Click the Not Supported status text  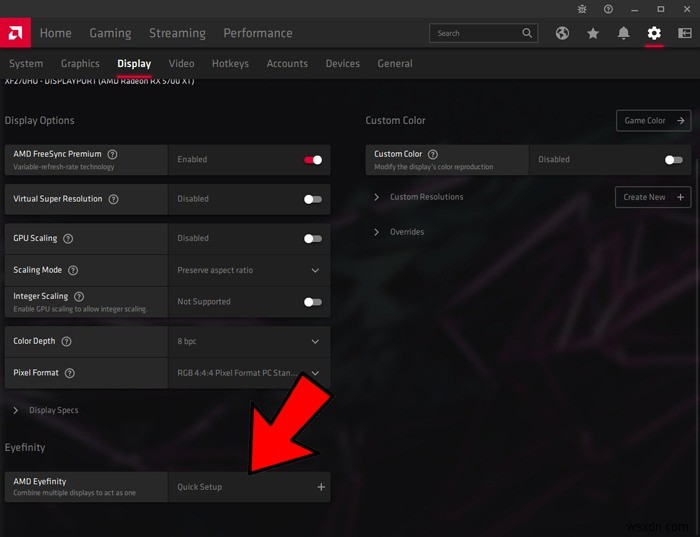(x=204, y=302)
